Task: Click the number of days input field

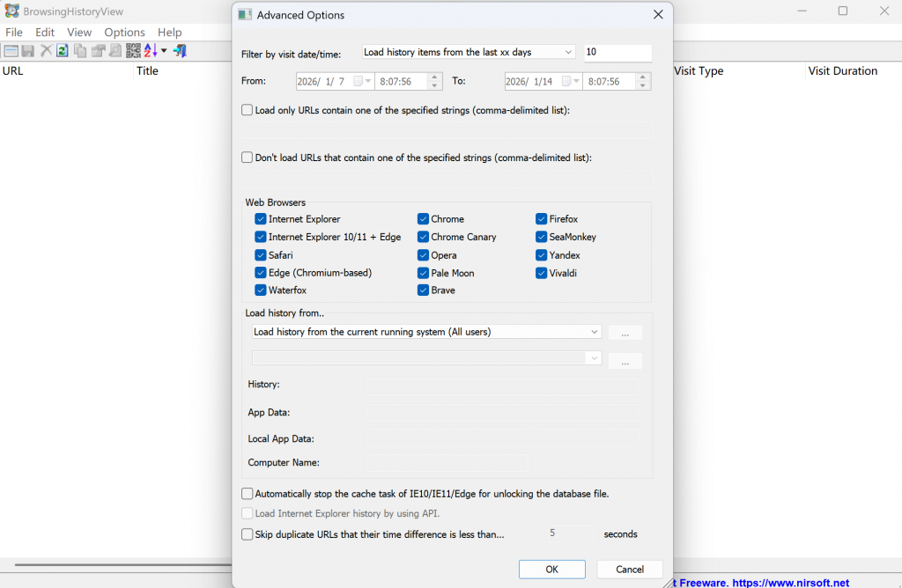Action: click(617, 53)
